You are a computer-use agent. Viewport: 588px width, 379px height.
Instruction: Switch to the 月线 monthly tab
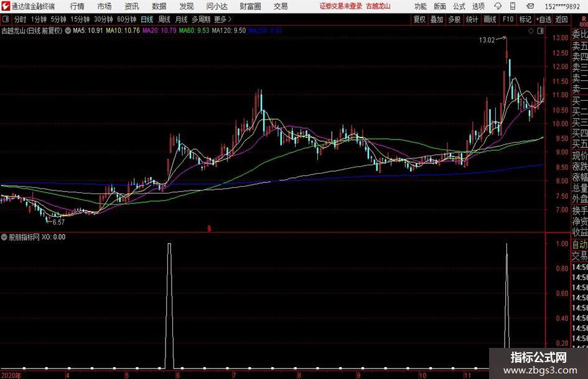point(182,19)
